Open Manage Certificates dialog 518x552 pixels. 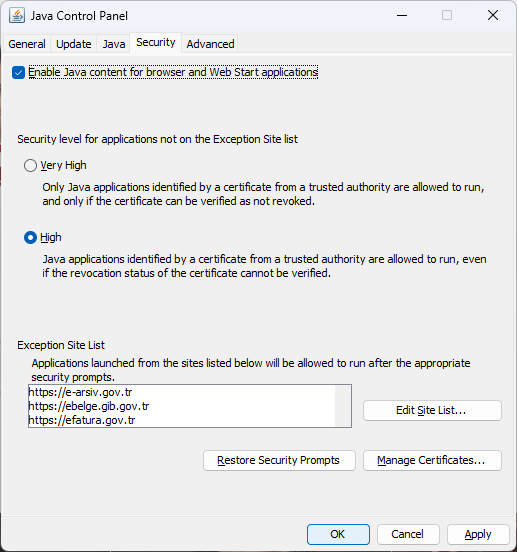pyautogui.click(x=432, y=460)
